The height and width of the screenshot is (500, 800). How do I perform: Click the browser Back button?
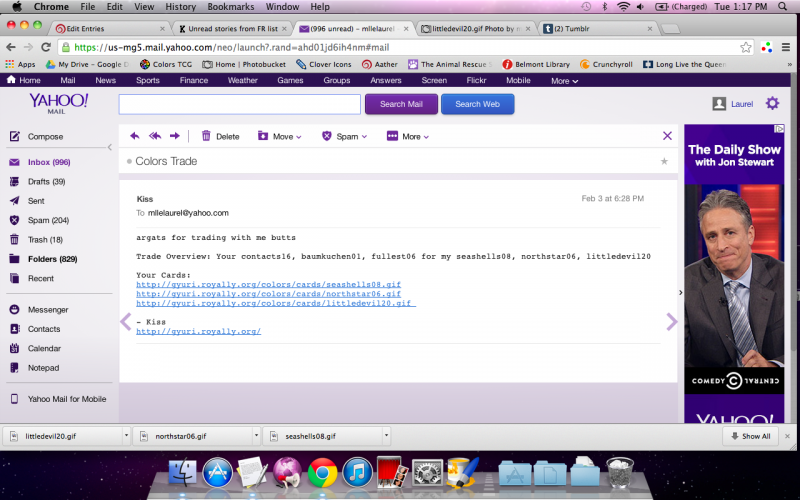11,47
